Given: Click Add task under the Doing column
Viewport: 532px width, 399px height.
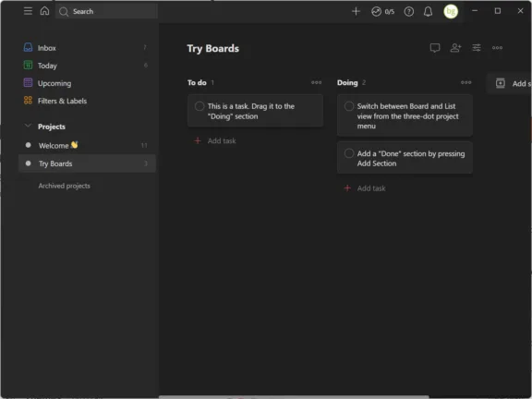Looking at the screenshot, I should point(365,188).
